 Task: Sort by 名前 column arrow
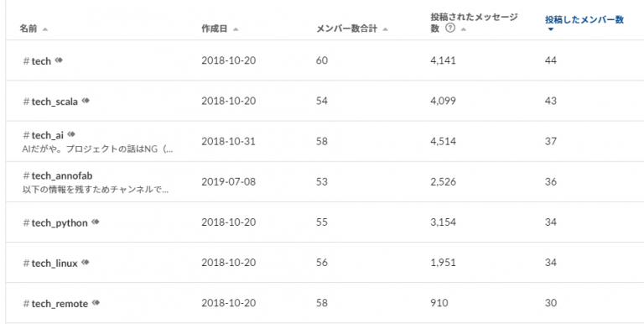click(x=44, y=29)
